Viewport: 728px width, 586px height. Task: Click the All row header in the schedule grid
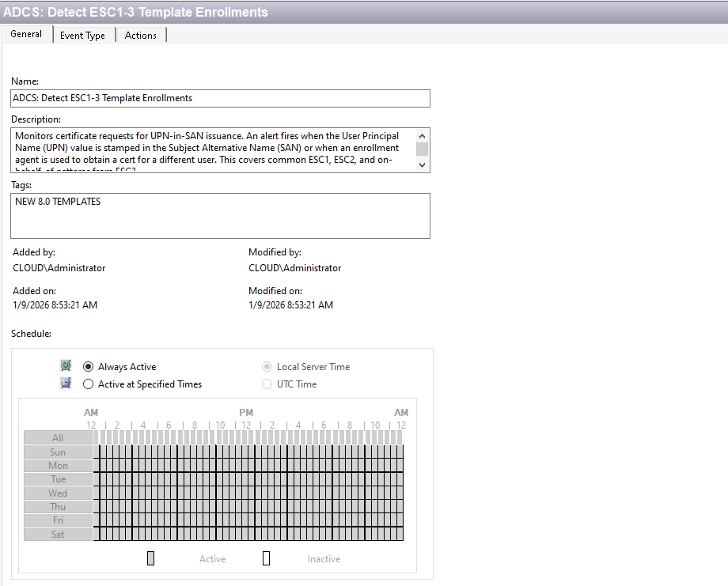click(58, 437)
